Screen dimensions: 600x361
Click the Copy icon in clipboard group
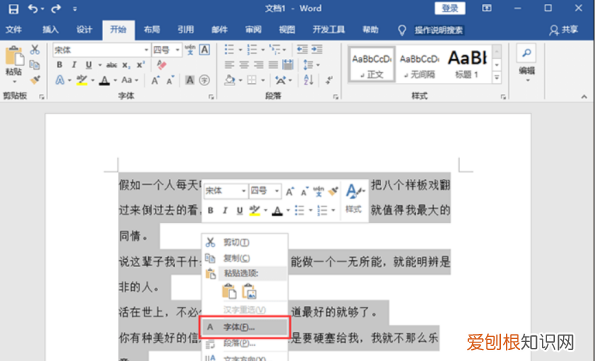pyautogui.click(x=35, y=65)
